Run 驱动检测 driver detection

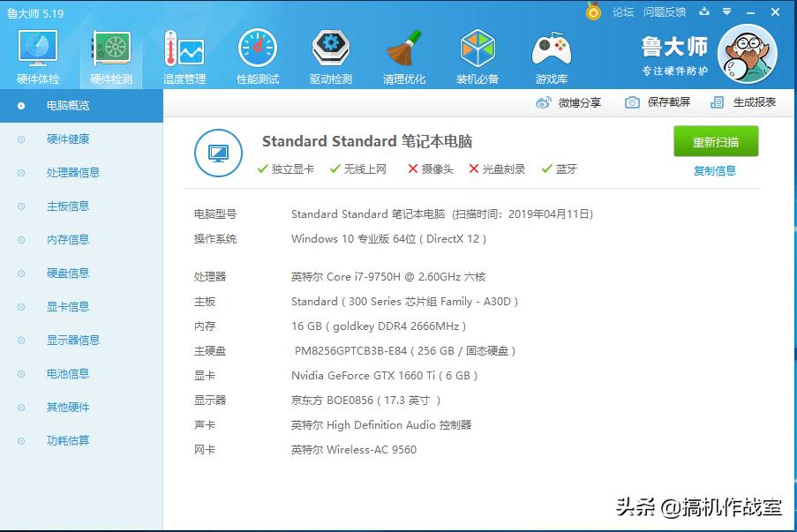(x=331, y=55)
